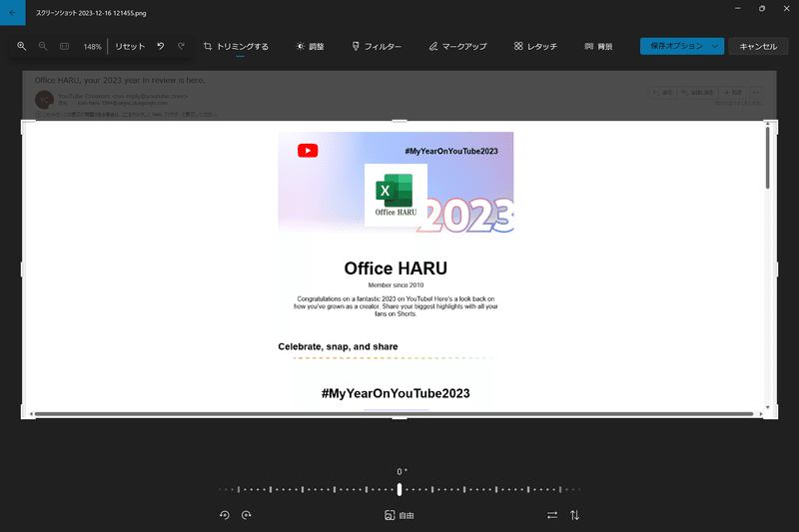This screenshot has width=799, height=532.
Task: Click the large #MyYearOnYouTube2023 heading
Action: (396, 393)
